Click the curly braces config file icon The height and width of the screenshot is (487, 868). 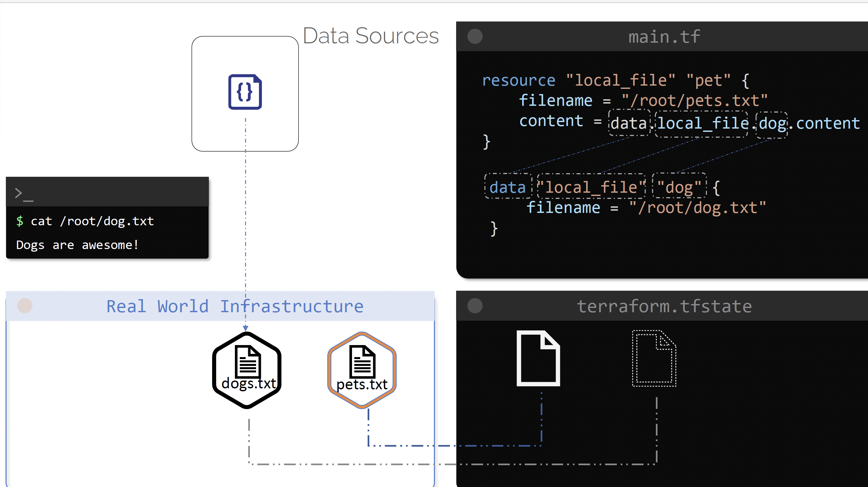click(245, 92)
